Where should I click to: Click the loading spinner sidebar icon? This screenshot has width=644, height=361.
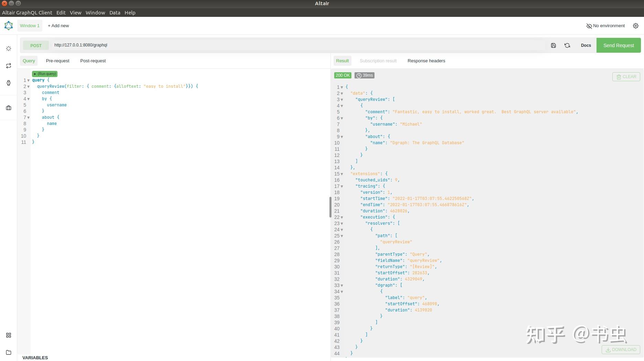9,49
